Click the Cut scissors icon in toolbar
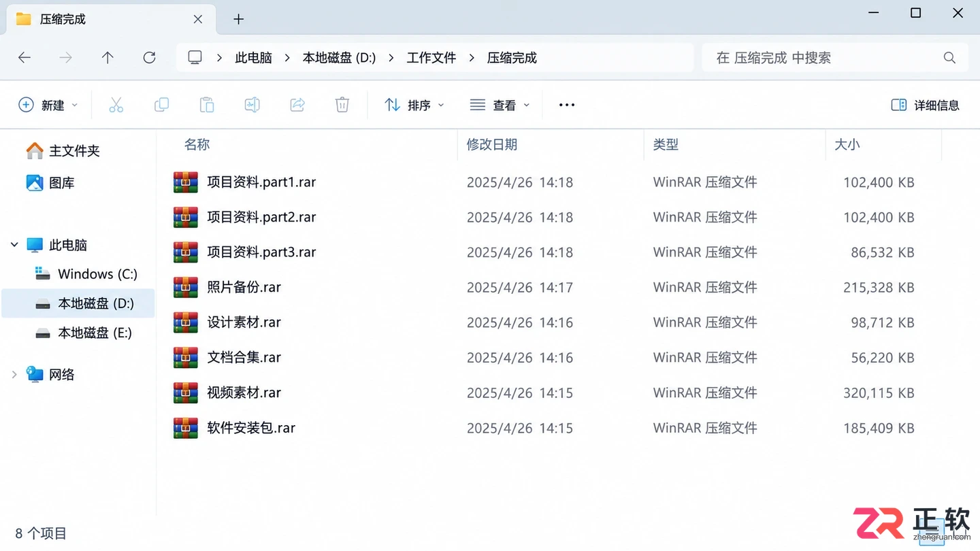980x551 pixels. click(116, 105)
